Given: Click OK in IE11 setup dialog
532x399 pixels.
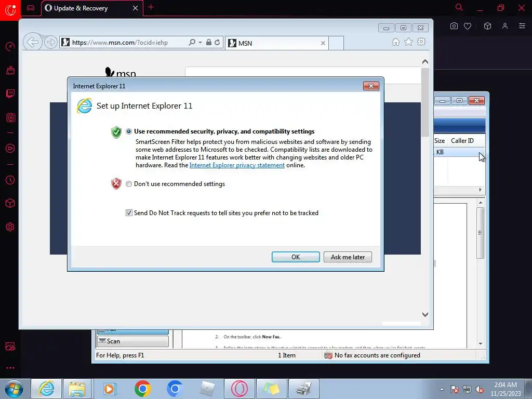Looking at the screenshot, I should [x=296, y=257].
